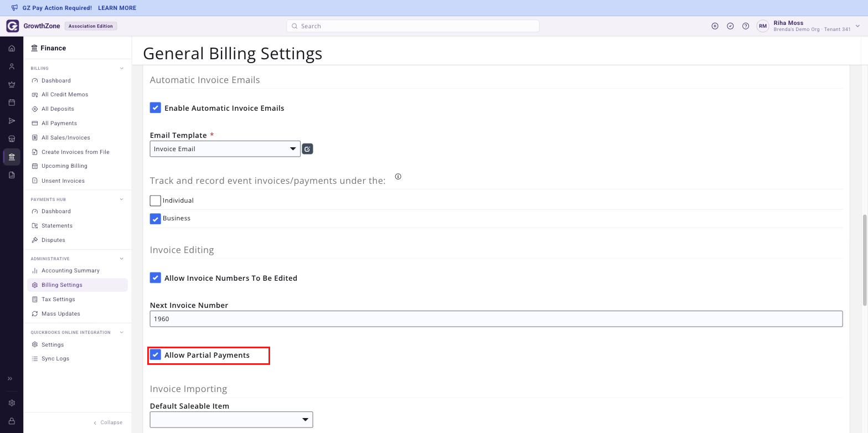Uncheck the Business checkbox
Screen dimensions: 868x433
click(x=156, y=219)
